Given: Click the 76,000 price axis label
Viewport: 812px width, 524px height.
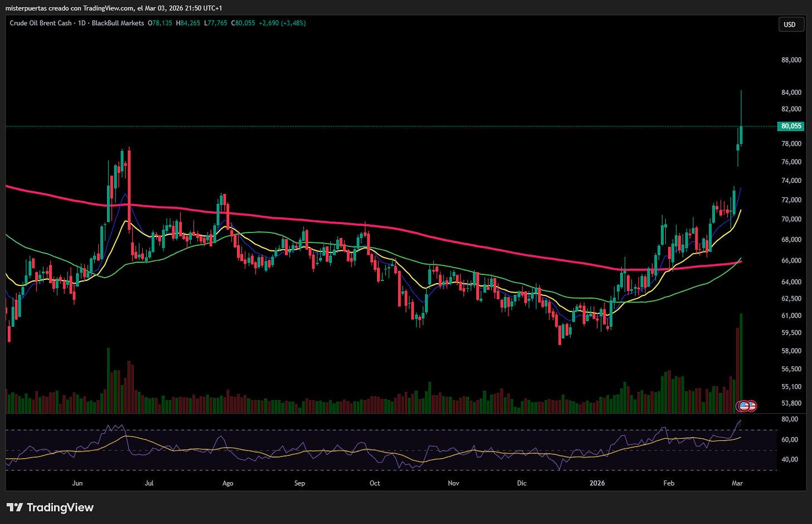Looking at the screenshot, I should click(x=791, y=162).
